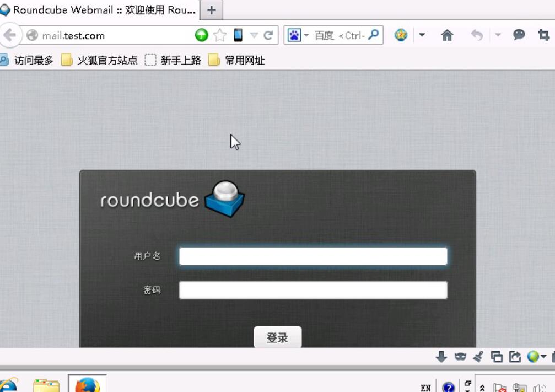Click the 密码 password input field
This screenshot has height=392, width=555.
coord(313,290)
